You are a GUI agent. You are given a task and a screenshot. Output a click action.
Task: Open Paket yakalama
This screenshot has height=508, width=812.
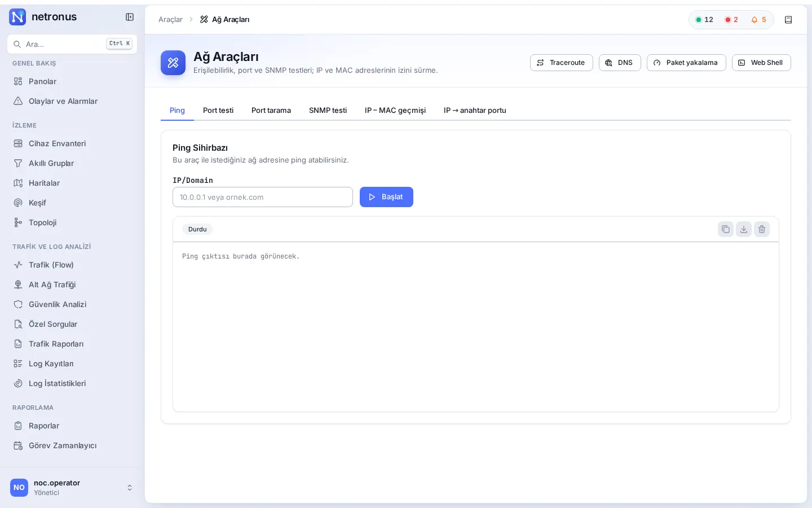(686, 63)
